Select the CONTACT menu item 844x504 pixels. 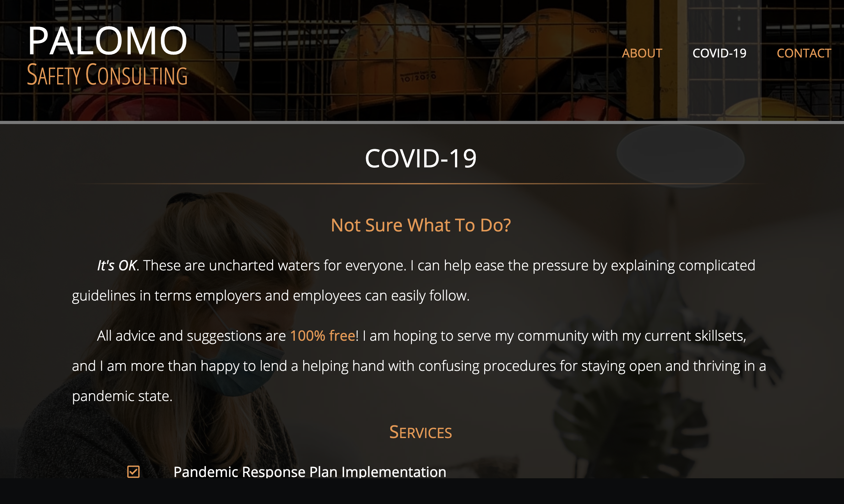pos(804,53)
